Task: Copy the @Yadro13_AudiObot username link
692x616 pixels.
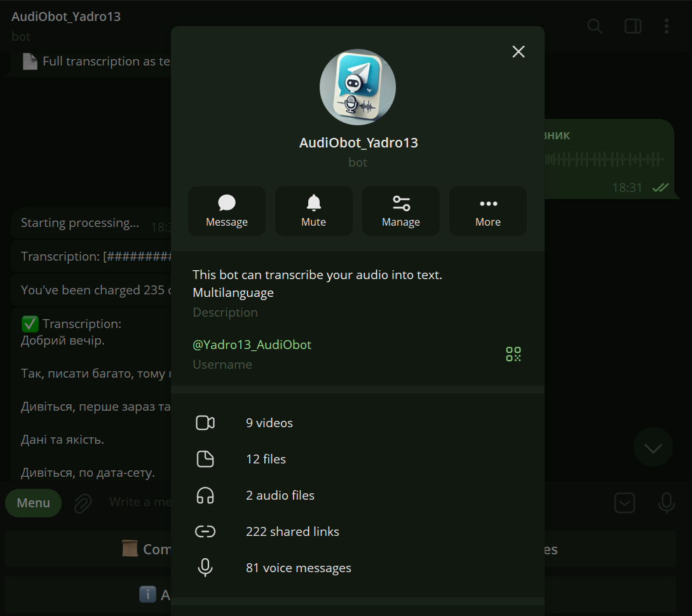Action: click(252, 345)
